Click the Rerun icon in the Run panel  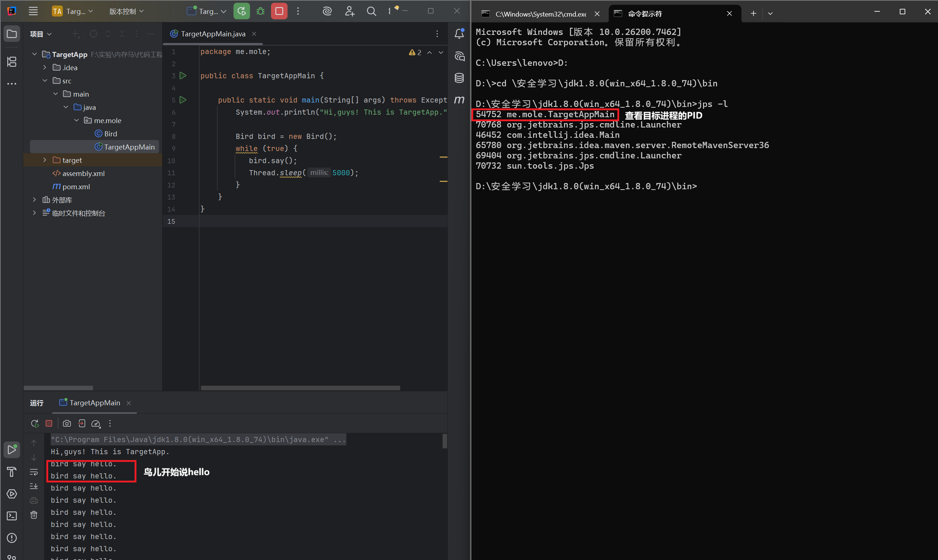(35, 423)
